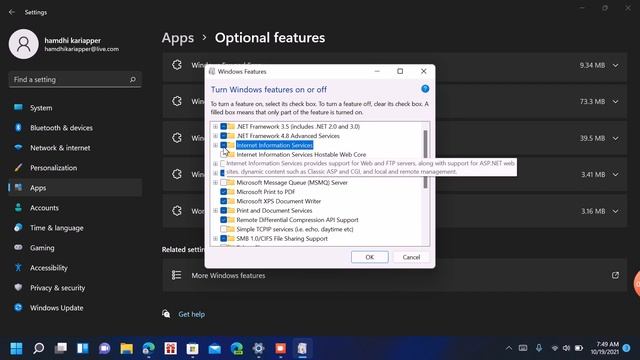This screenshot has width=640, height=360.
Task: Uncheck Microsoft XPS Document Writer
Action: click(224, 201)
